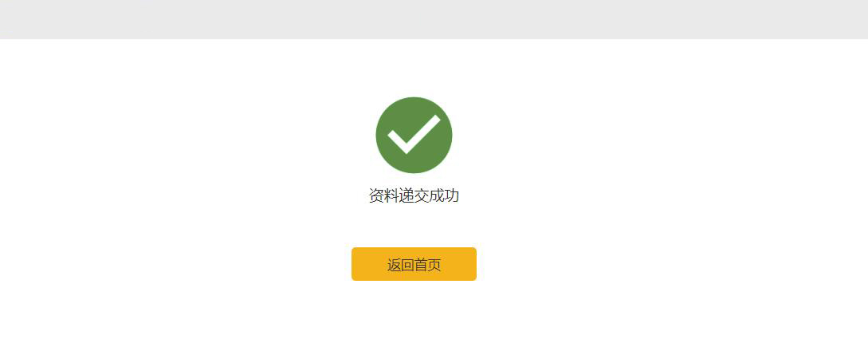Go back home using 返回首页

point(414,264)
